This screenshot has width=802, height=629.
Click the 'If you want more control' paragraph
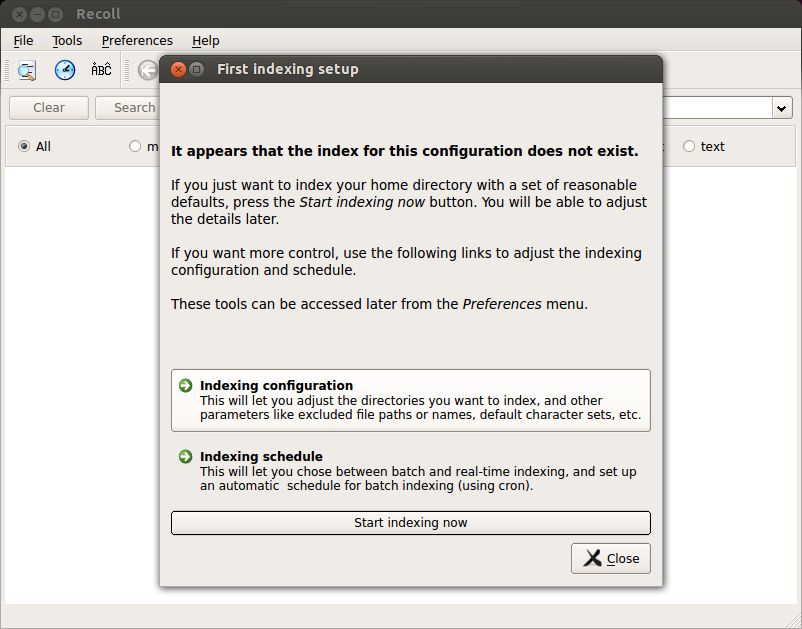pyautogui.click(x=406, y=261)
